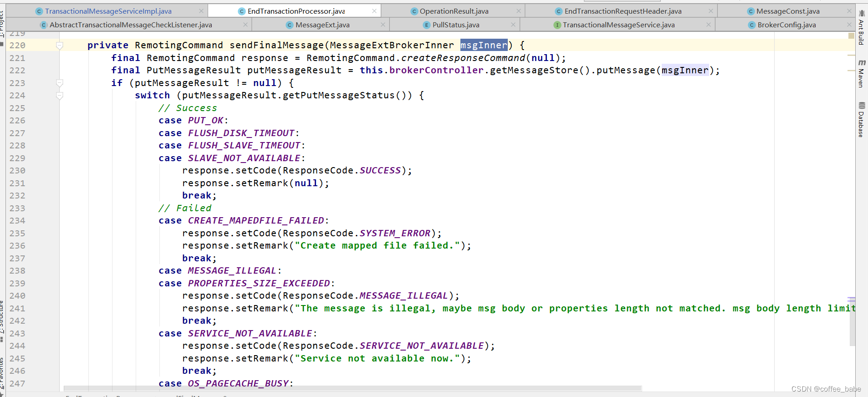Click the vertical scrollbar thumb
This screenshot has height=397, width=868.
pos(852,321)
